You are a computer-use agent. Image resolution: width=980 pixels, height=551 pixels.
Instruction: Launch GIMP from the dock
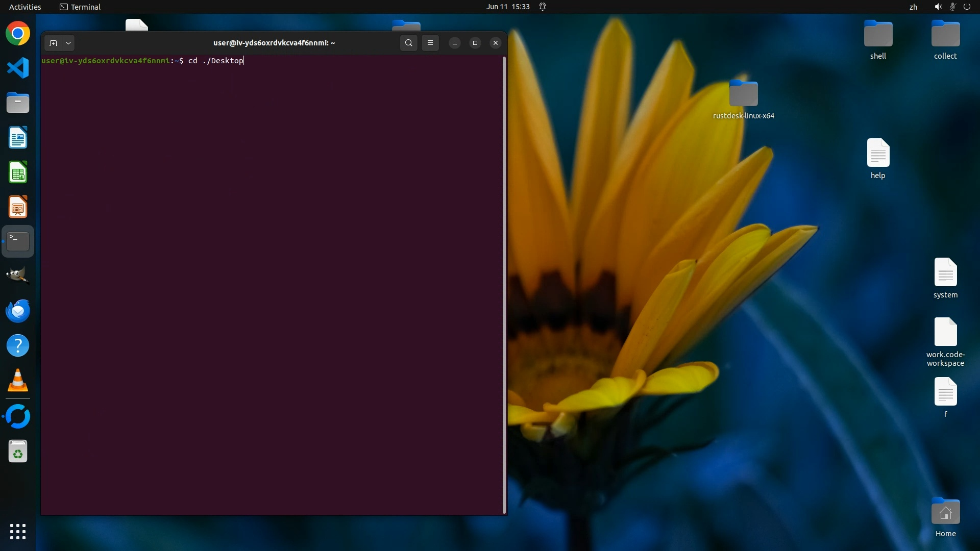[18, 276]
